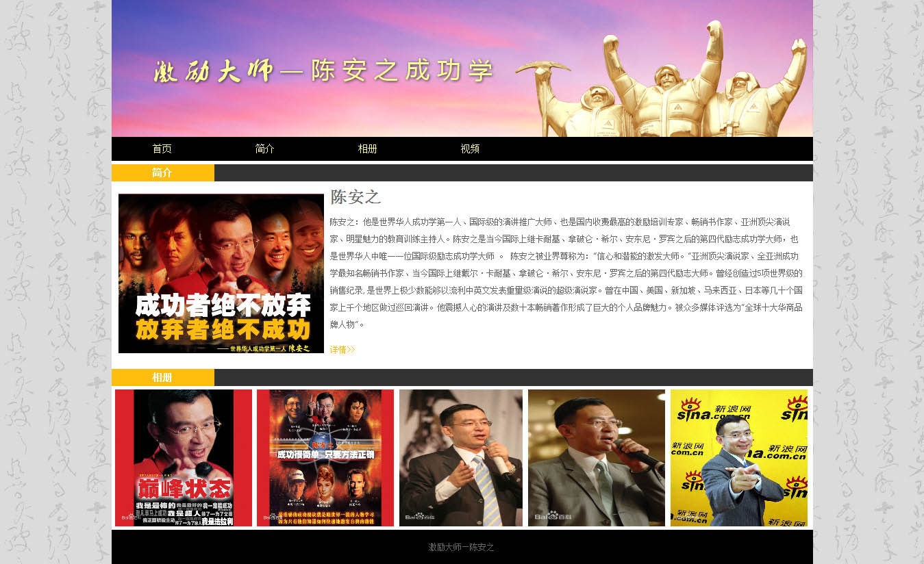Screen dimensions: 924x564
Task: Open the 巅峰状态 album photo
Action: click(184, 458)
